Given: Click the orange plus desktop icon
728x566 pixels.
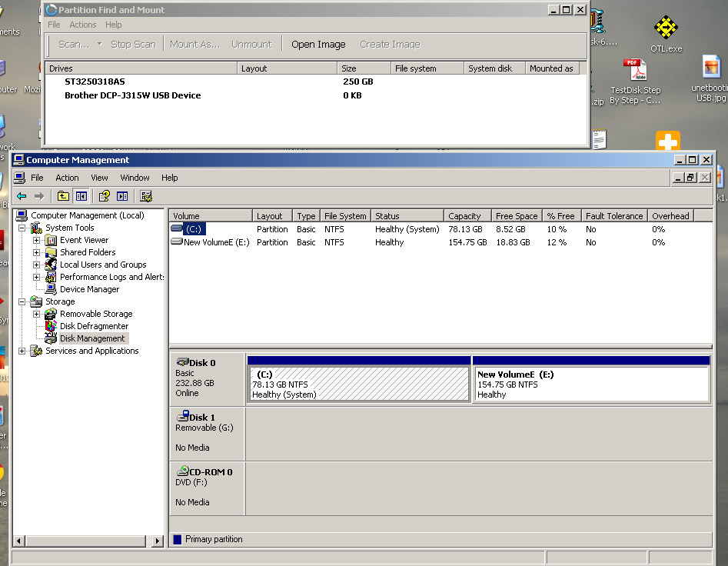Looking at the screenshot, I should (x=667, y=141).
